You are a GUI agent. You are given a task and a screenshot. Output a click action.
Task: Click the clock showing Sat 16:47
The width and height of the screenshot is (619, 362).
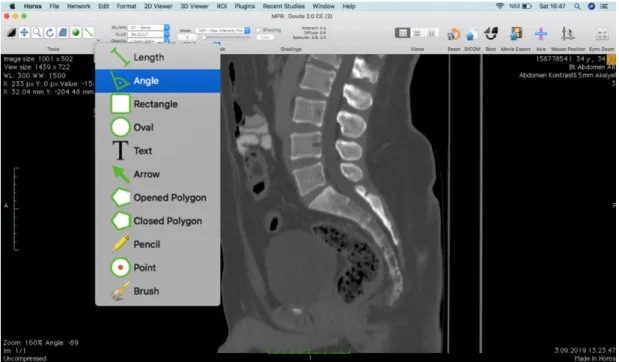click(x=552, y=6)
